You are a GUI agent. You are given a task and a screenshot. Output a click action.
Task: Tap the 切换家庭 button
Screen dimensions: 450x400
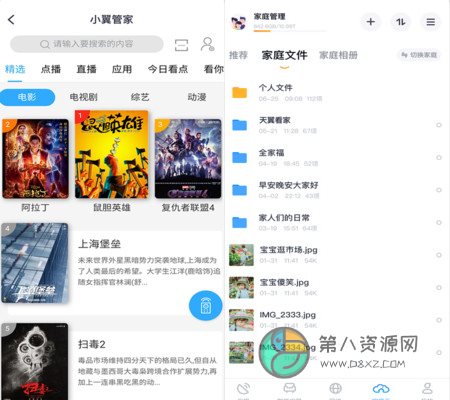(x=419, y=55)
